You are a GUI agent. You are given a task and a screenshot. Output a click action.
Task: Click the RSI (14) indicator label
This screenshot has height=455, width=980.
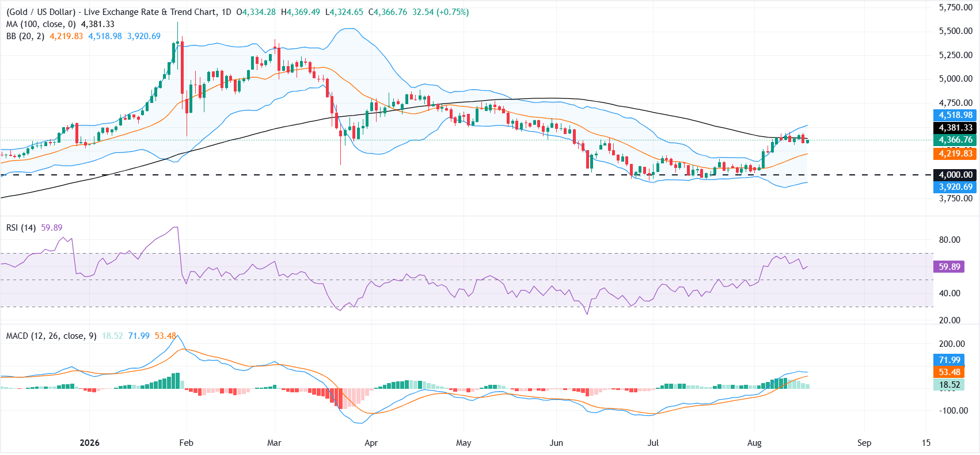(21, 228)
